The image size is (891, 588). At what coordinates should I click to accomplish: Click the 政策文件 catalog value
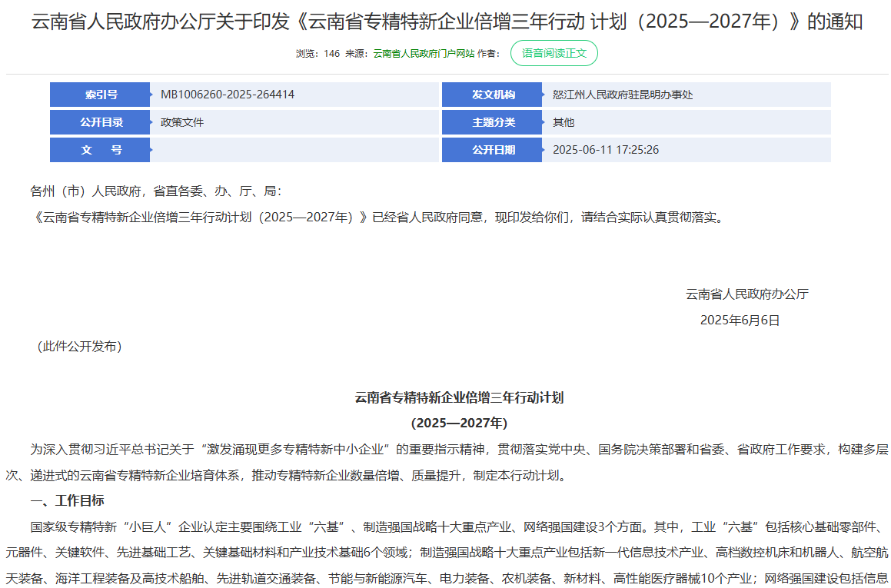click(x=182, y=122)
